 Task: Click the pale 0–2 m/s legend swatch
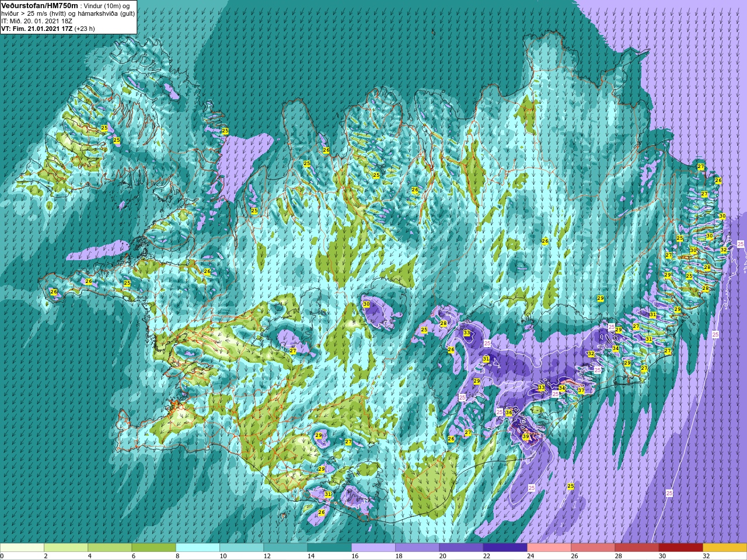22,548
